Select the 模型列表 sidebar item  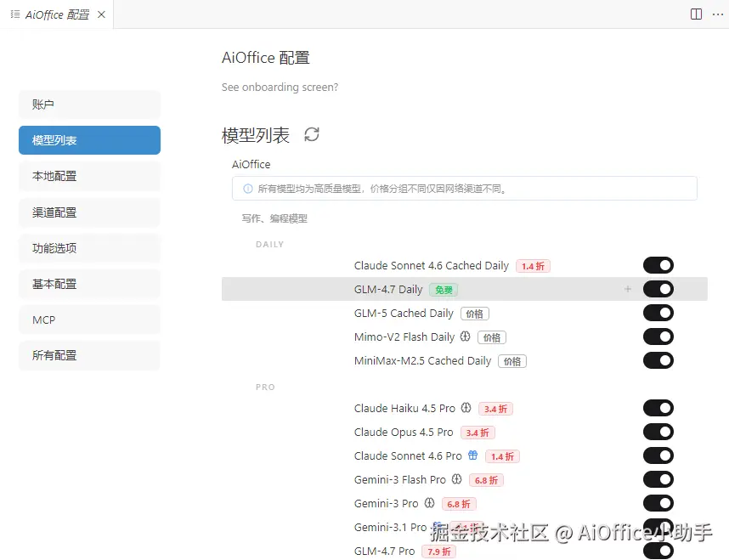click(x=89, y=140)
